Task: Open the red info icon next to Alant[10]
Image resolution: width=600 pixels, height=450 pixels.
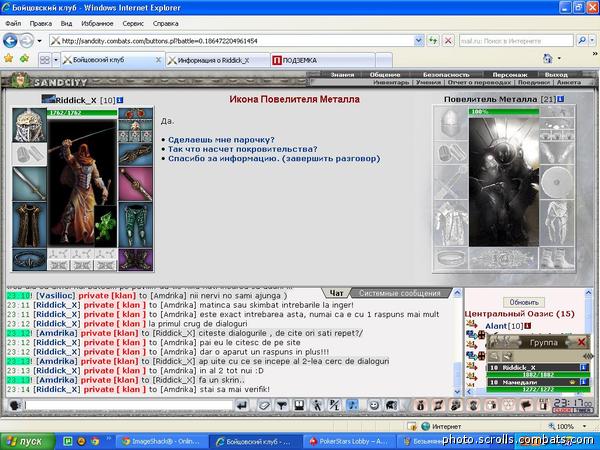Action: (x=528, y=326)
